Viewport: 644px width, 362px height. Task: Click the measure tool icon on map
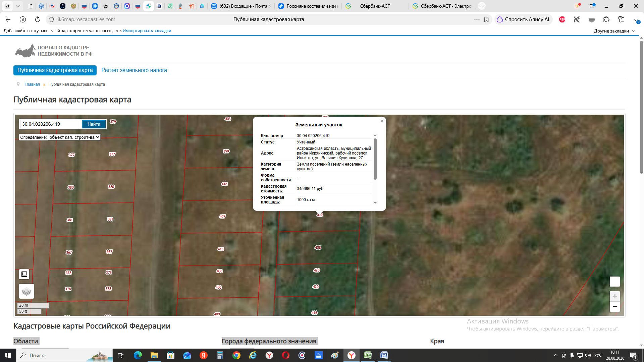(24, 274)
